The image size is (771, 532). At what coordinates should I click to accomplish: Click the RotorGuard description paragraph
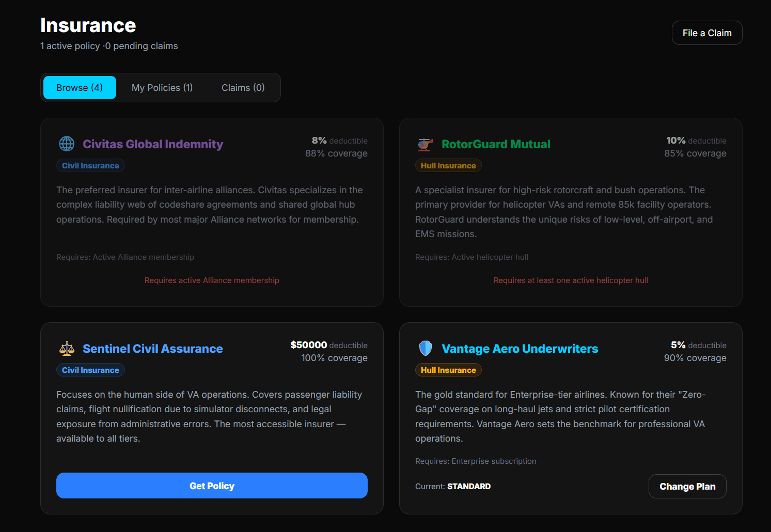pyautogui.click(x=564, y=212)
